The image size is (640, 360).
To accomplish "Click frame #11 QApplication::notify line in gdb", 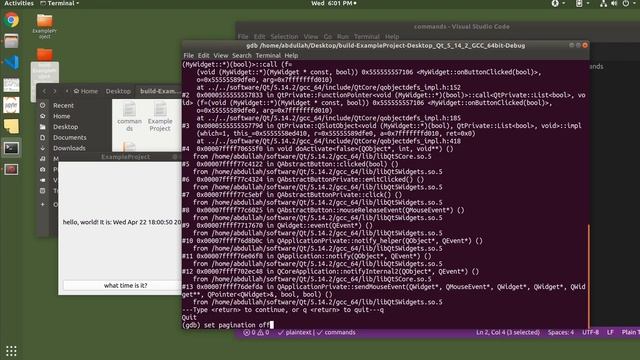I will [307, 256].
